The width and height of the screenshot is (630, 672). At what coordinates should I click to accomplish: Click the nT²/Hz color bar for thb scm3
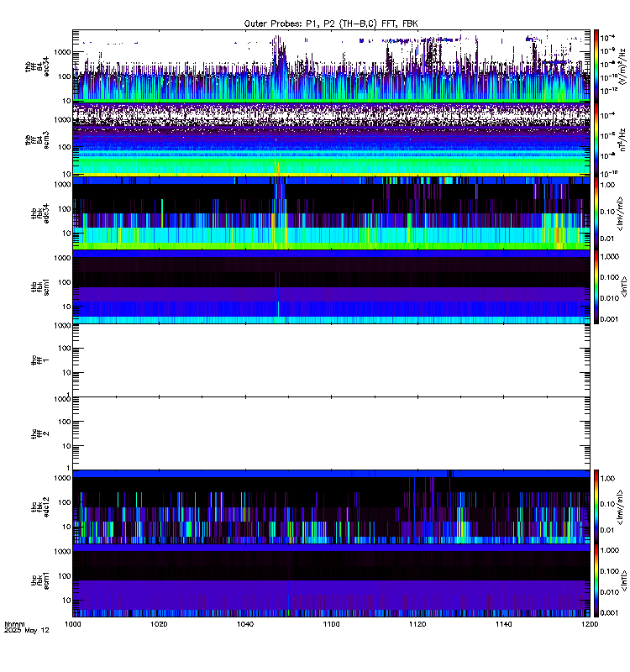596,139
